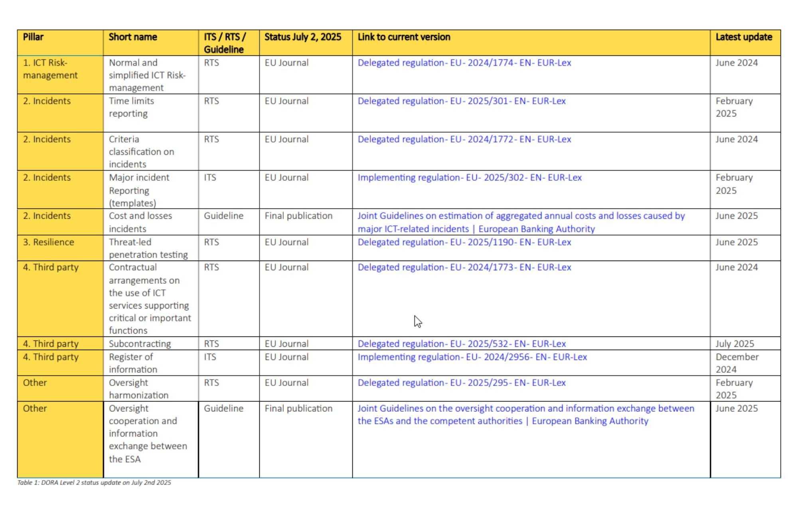This screenshot has height=532, width=798.
Task: Open Delegated regulation EU 2024/1773 link
Action: (x=464, y=267)
